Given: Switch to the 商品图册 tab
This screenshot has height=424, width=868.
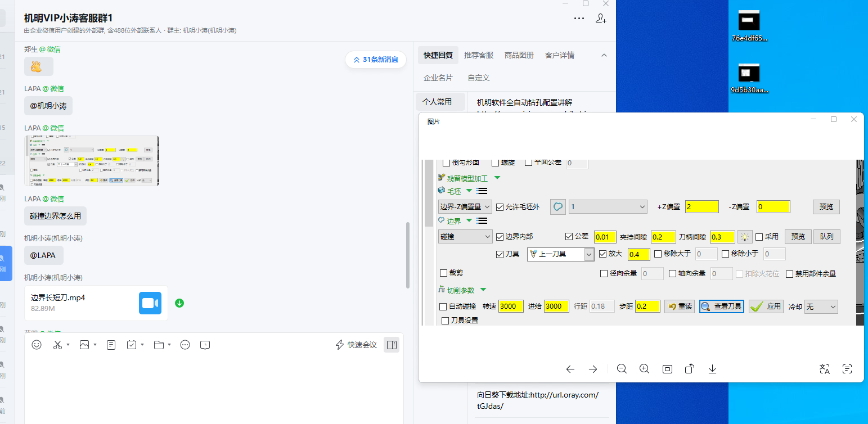Looking at the screenshot, I should pyautogui.click(x=519, y=55).
